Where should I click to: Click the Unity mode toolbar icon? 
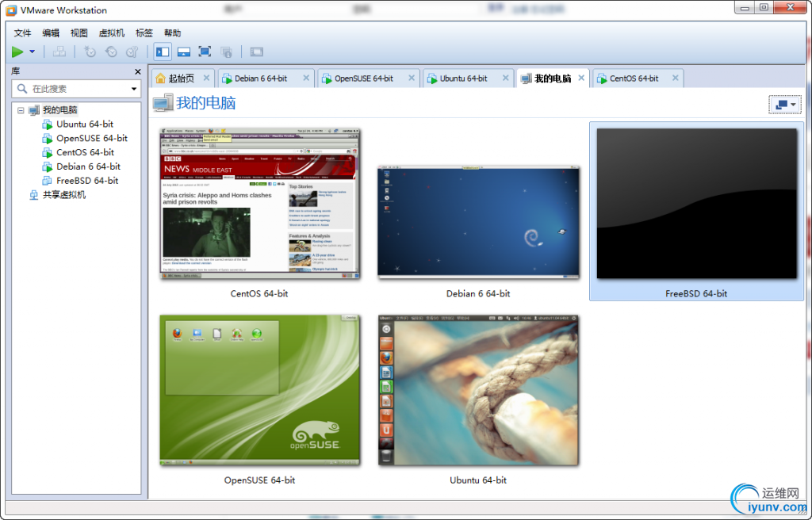coord(226,52)
